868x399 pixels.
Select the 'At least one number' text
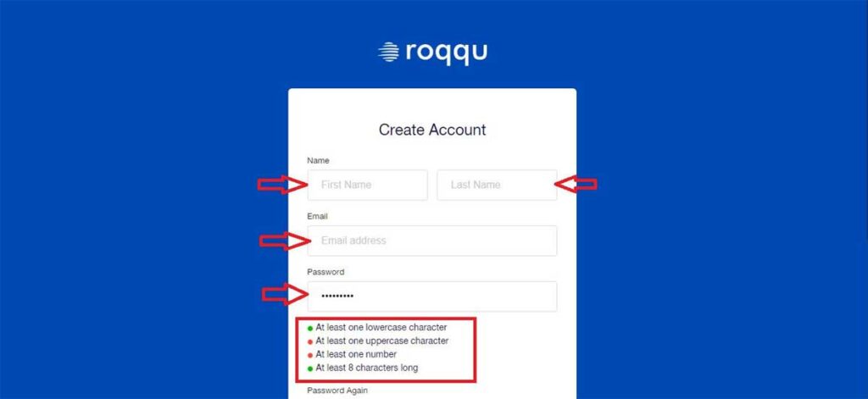pyautogui.click(x=356, y=354)
